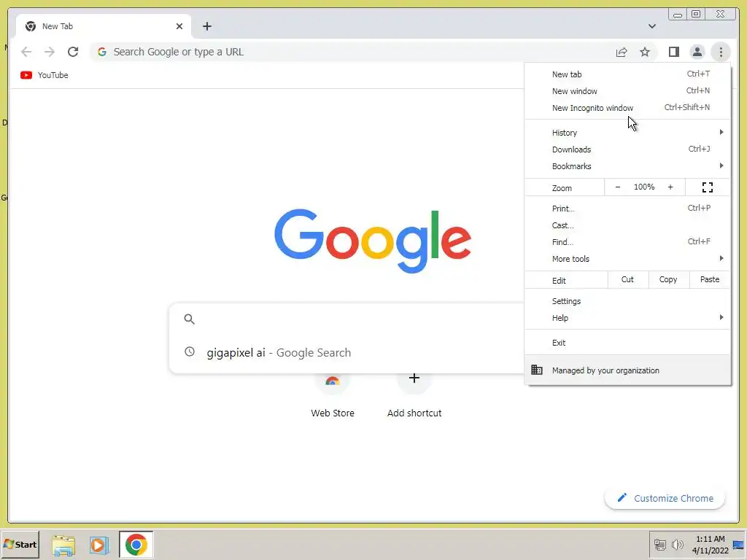Increase zoom with the plus button
The height and width of the screenshot is (560, 747).
(x=670, y=187)
